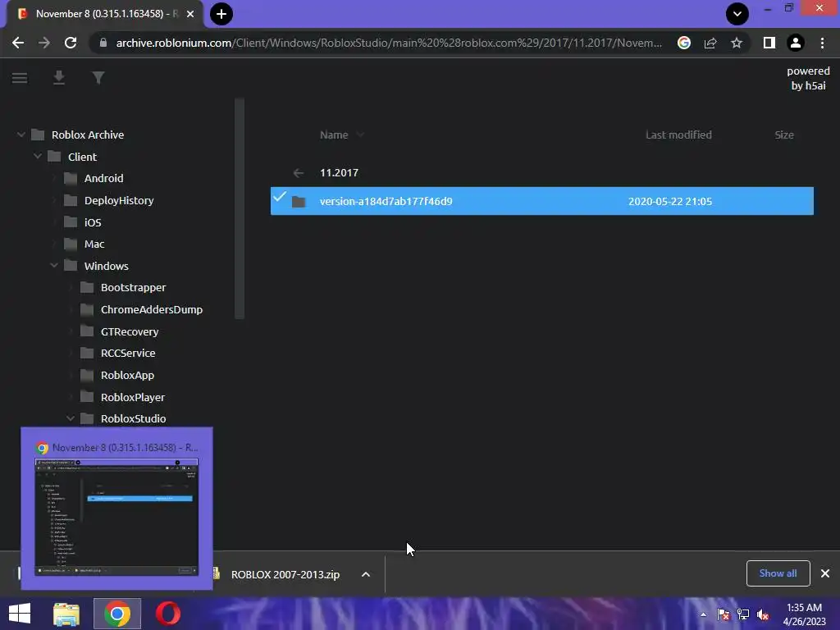Open a new browser tab
The image size is (840, 630).
pyautogui.click(x=221, y=14)
